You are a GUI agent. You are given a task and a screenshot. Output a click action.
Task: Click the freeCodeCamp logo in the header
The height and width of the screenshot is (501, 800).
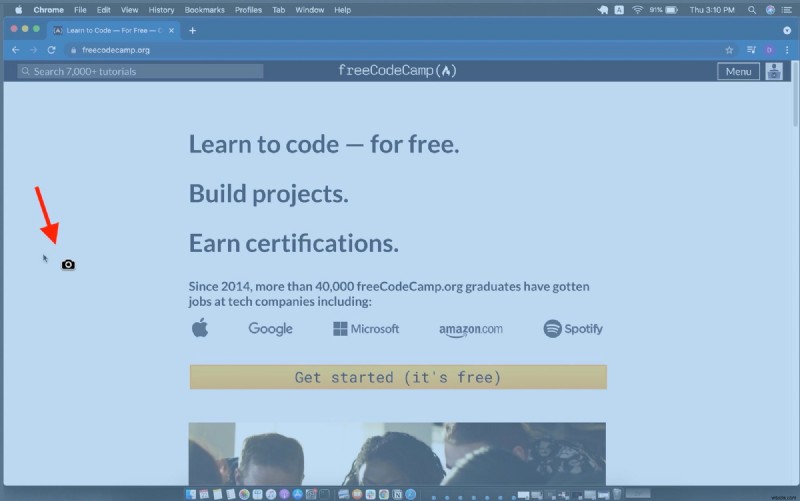pyautogui.click(x=397, y=71)
